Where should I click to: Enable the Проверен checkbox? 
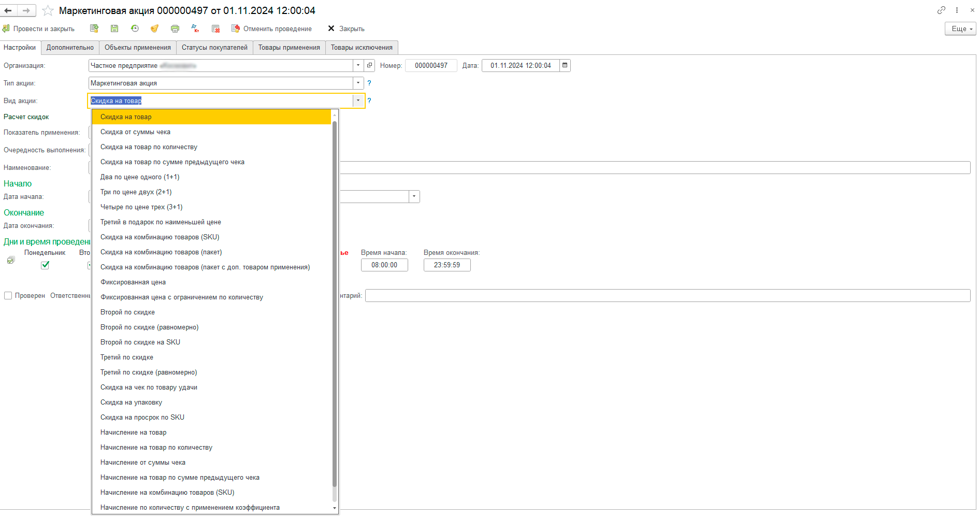coord(8,295)
